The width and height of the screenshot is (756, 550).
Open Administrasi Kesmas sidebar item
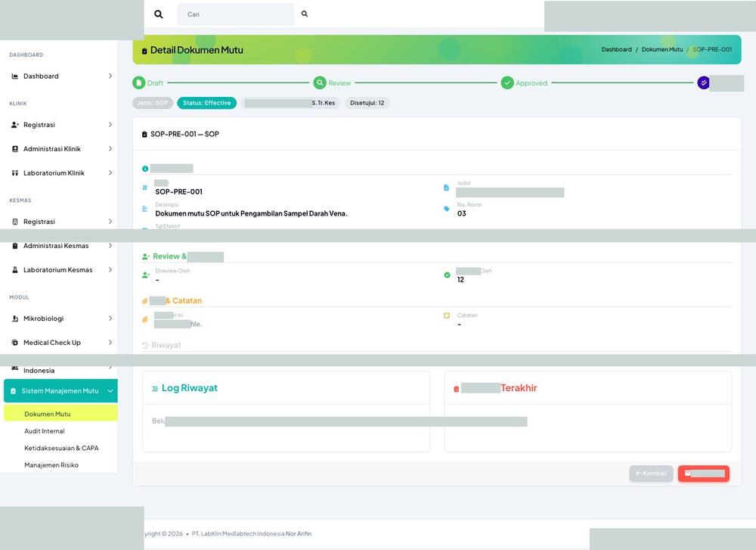pyautogui.click(x=56, y=246)
